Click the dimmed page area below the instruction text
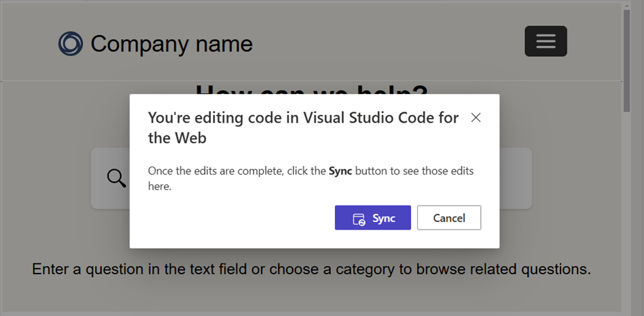This screenshot has height=316, width=644. click(x=311, y=298)
